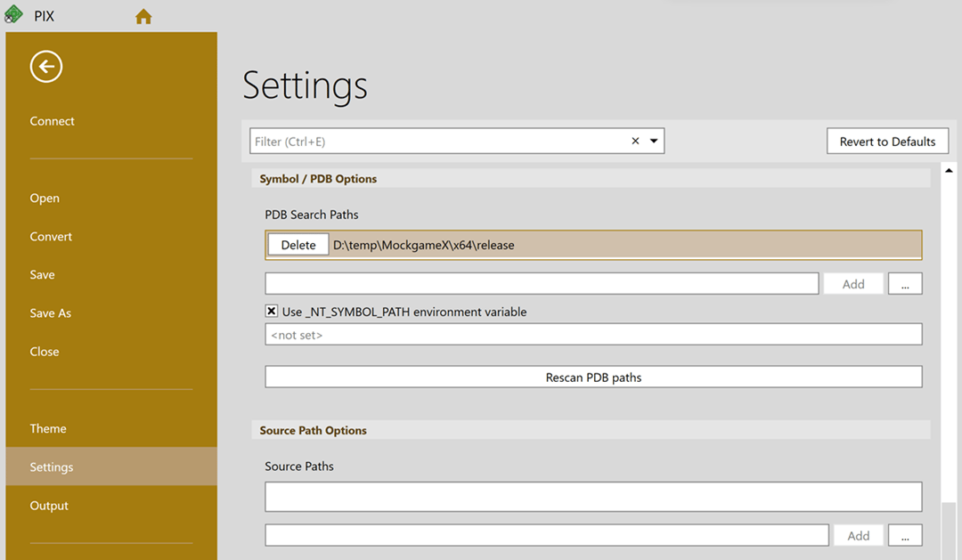Click the PIX application logo icon
Screen dimensions: 962x560
click(x=13, y=14)
